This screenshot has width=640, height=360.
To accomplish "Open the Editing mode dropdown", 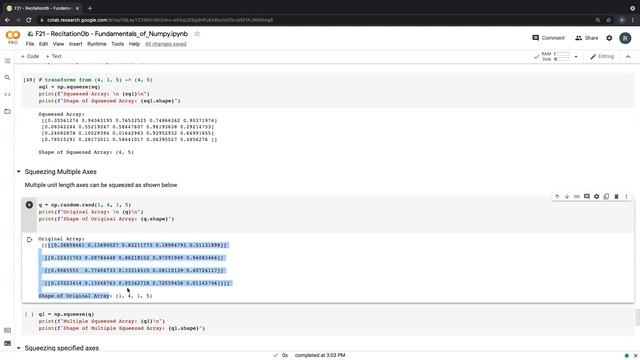I will (x=602, y=56).
